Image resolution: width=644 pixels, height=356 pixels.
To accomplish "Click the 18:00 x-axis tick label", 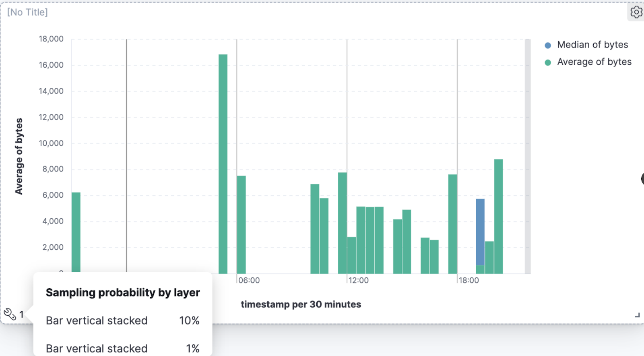I will point(469,280).
